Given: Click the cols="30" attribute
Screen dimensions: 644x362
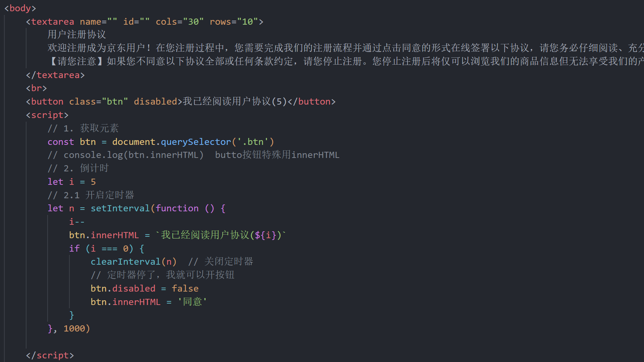Looking at the screenshot, I should click(180, 22).
